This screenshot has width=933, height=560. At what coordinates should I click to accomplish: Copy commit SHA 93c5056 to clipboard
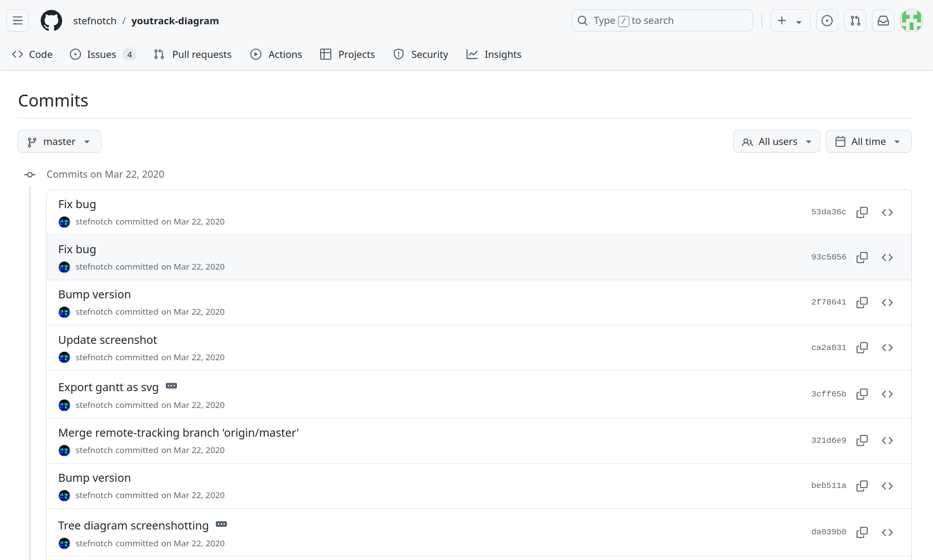click(862, 257)
